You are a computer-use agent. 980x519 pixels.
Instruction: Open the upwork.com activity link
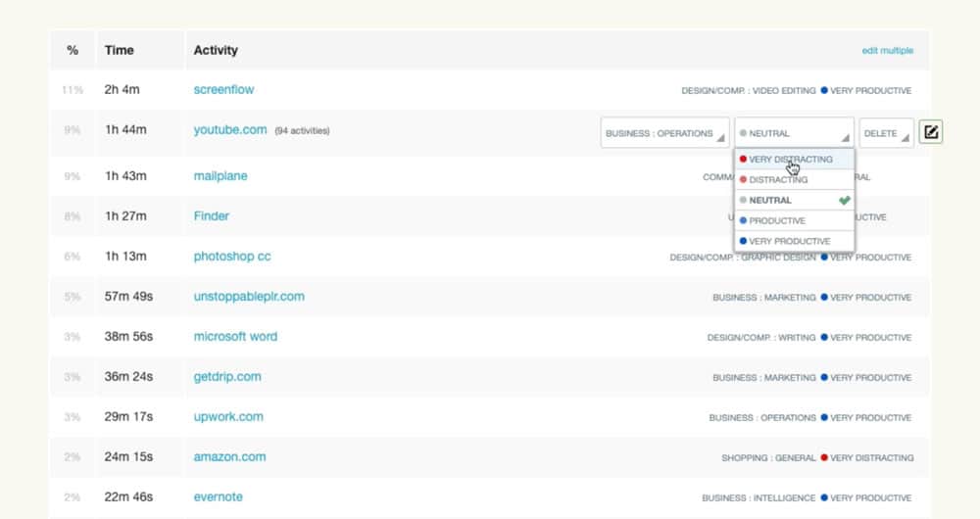coord(228,416)
